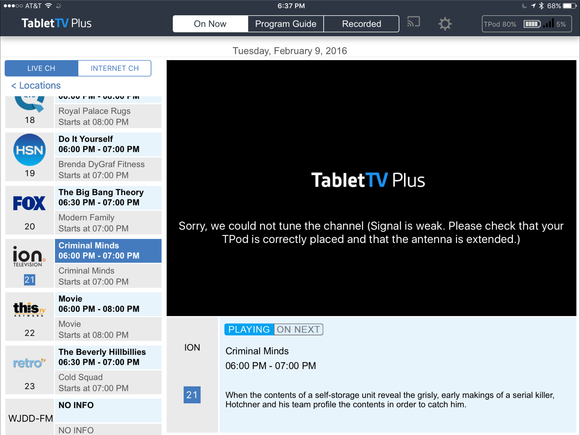Tap the blue 21 badge in details panel
580x435 pixels.
192,395
